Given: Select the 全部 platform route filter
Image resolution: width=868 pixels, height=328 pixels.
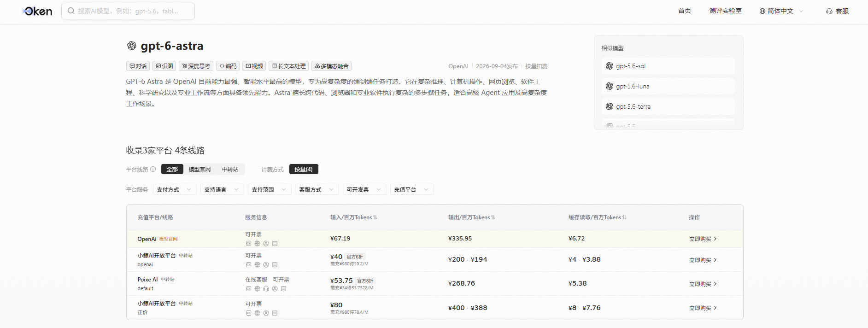Looking at the screenshot, I should tap(172, 169).
